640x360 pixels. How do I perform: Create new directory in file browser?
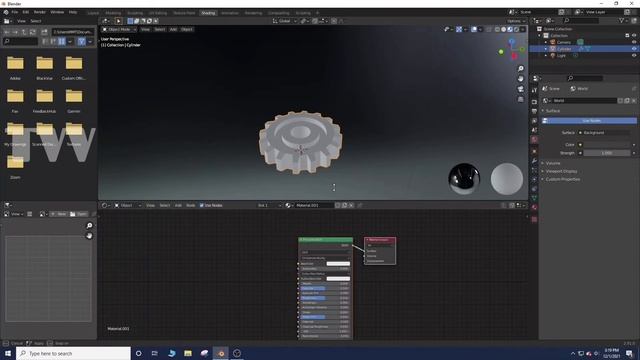(x=44, y=31)
